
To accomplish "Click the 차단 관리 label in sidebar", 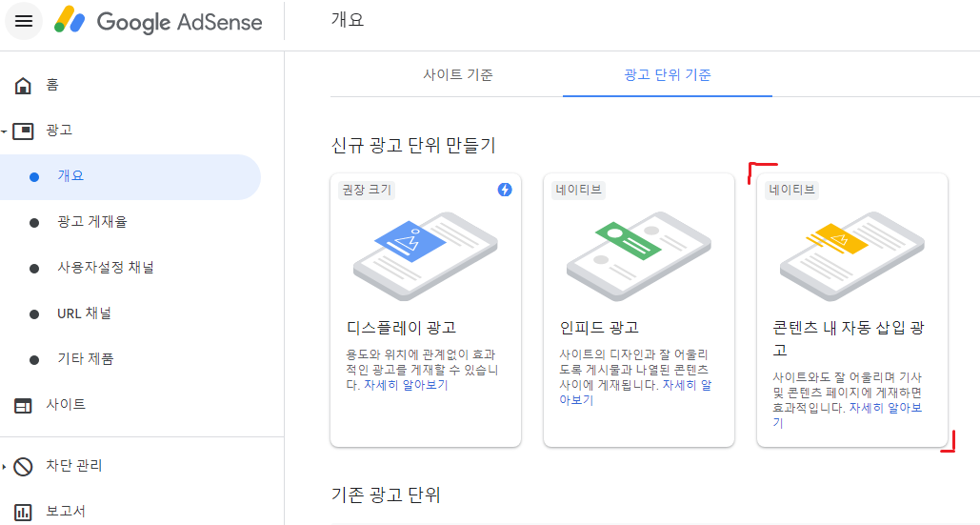I will point(73,466).
